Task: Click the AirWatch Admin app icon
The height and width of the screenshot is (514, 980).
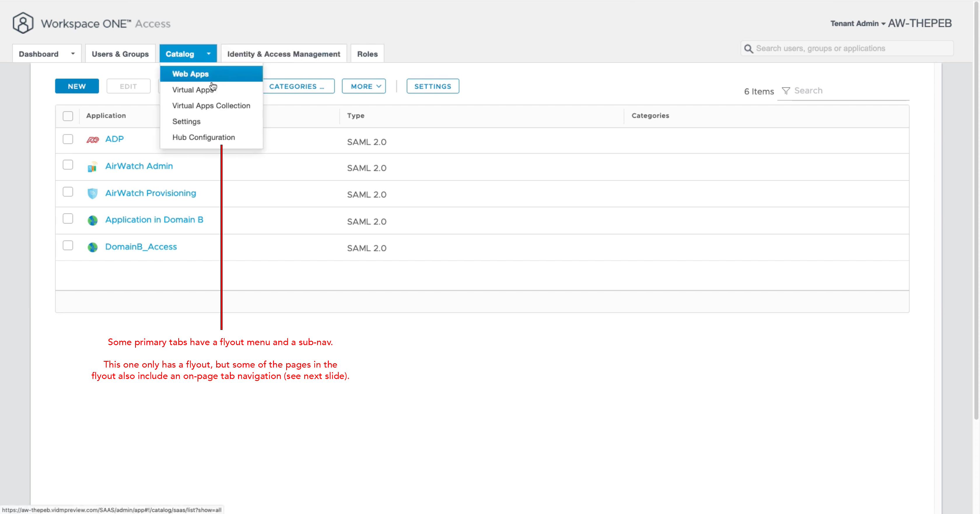Action: click(92, 167)
